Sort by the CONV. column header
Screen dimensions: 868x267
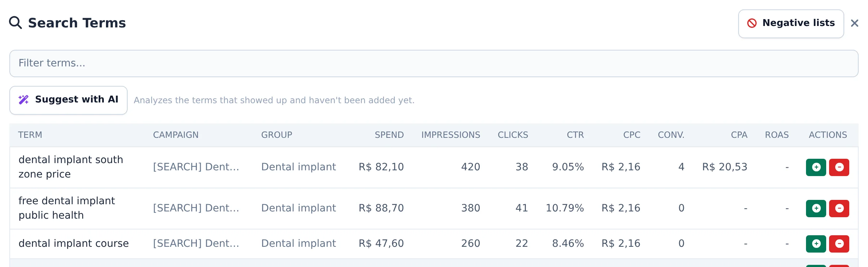pyautogui.click(x=671, y=135)
